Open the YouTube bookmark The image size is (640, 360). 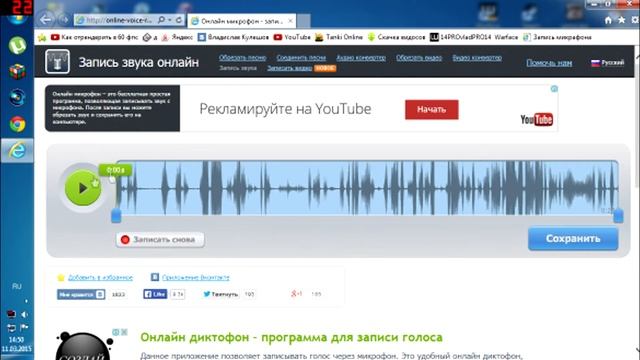[x=292, y=37]
